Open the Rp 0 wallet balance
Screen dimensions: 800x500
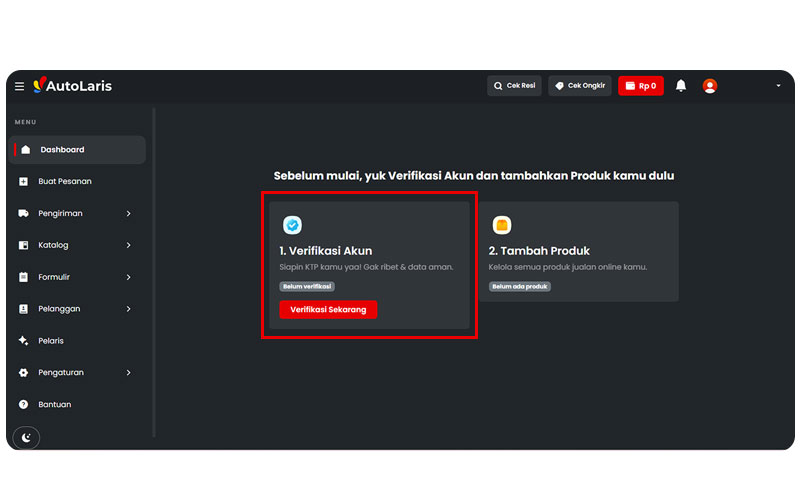coord(641,86)
